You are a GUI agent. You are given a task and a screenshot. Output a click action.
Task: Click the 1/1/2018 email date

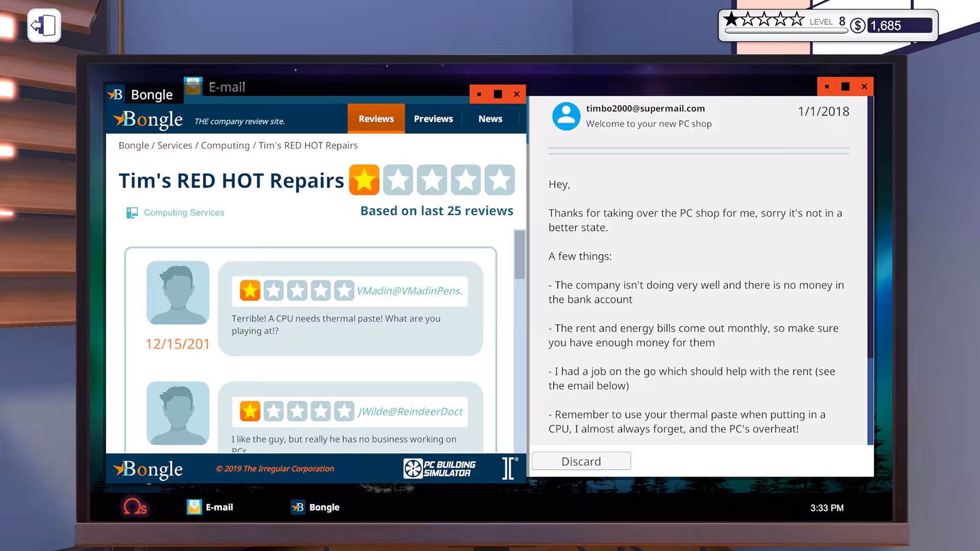click(823, 111)
